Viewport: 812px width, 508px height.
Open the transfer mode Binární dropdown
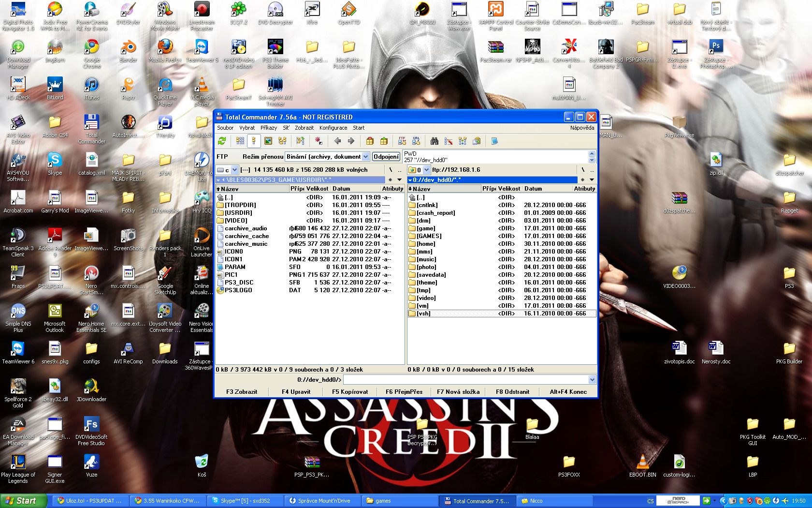[366, 156]
